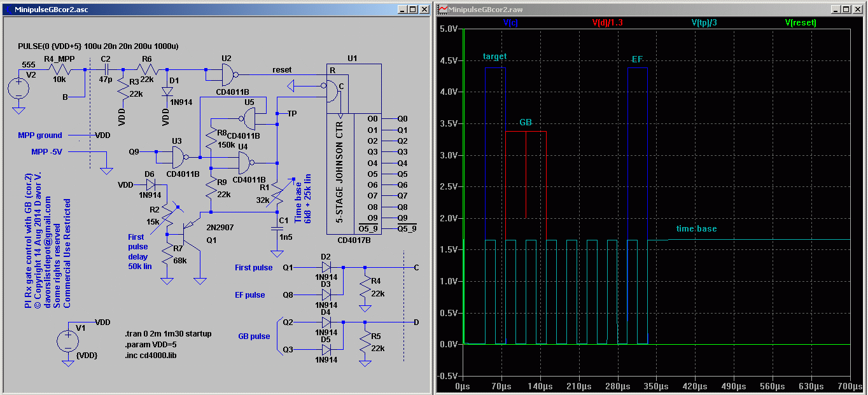Click the .tran simulation directive text
The height and width of the screenshot is (395, 868).
(x=168, y=333)
